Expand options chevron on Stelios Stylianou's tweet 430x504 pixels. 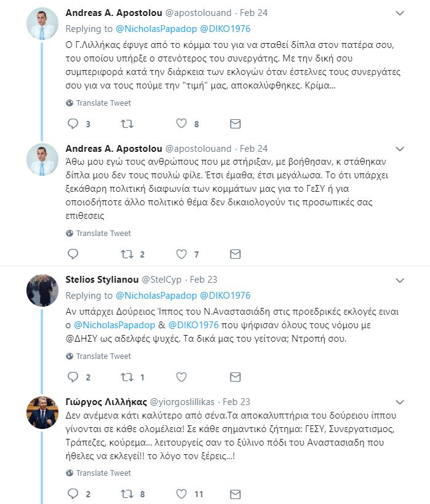click(400, 280)
